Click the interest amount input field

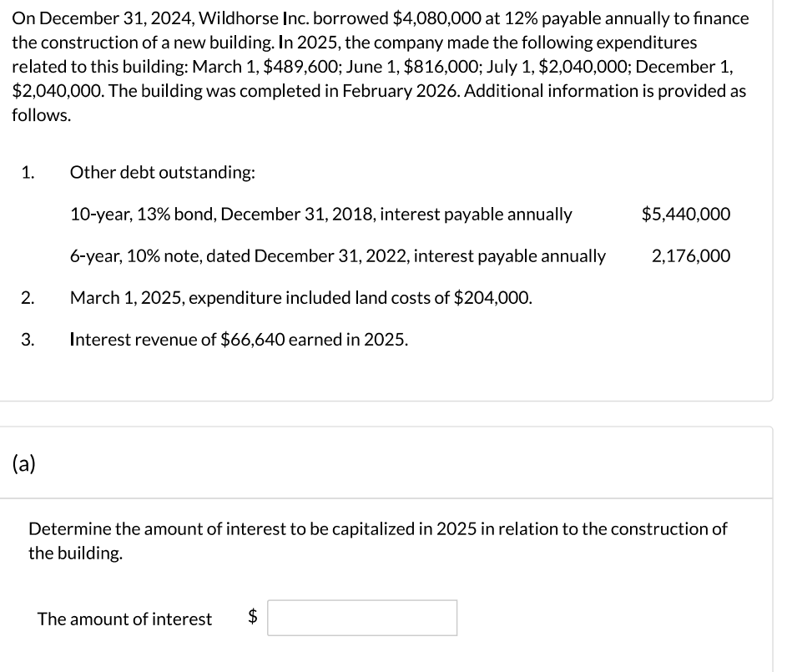tap(362, 618)
